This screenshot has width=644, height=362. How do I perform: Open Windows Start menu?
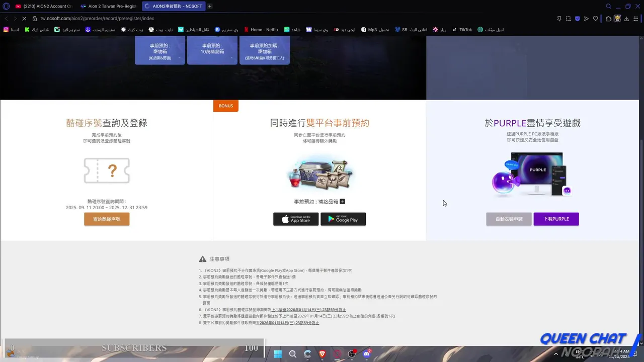point(278,354)
